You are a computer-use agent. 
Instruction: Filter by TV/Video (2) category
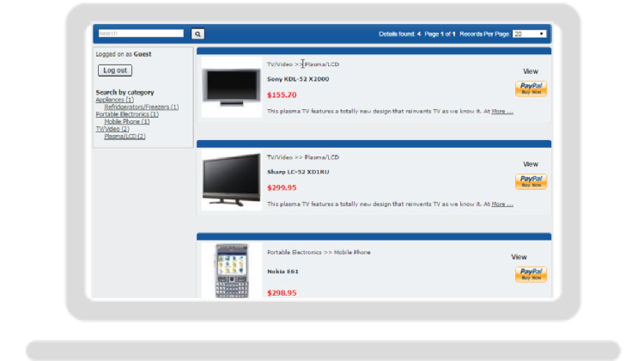[x=112, y=129]
